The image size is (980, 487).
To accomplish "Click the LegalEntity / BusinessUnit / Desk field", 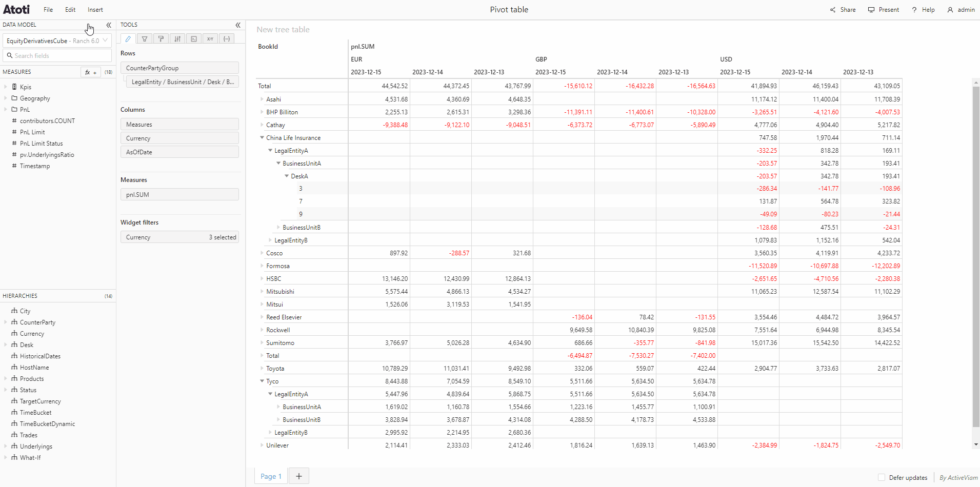I will click(183, 82).
